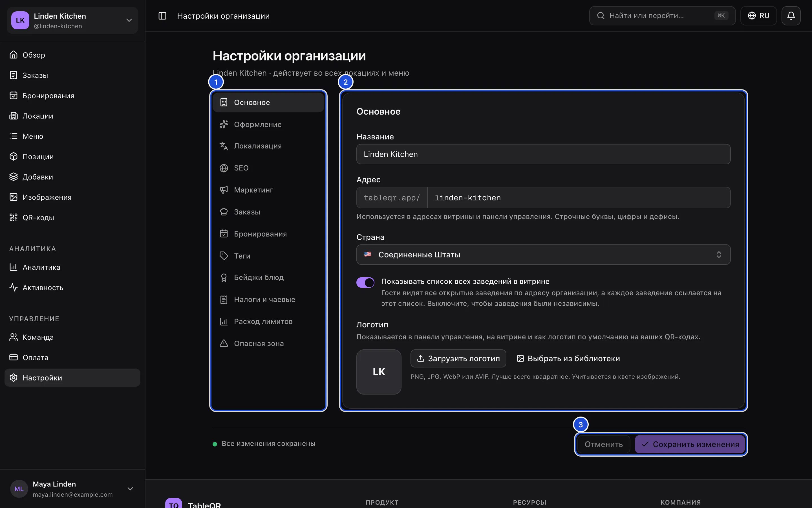Switch to Оформление settings tab
This screenshot has width=812, height=508.
pos(268,124)
